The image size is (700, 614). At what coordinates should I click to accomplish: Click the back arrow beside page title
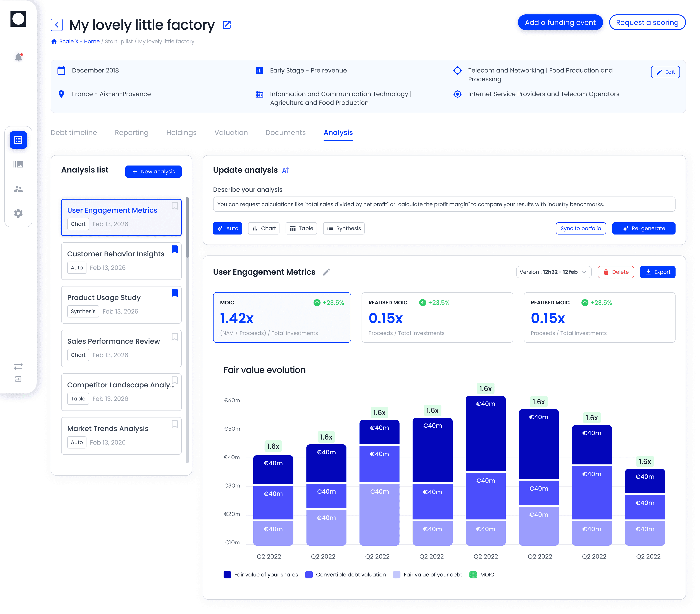coord(57,25)
